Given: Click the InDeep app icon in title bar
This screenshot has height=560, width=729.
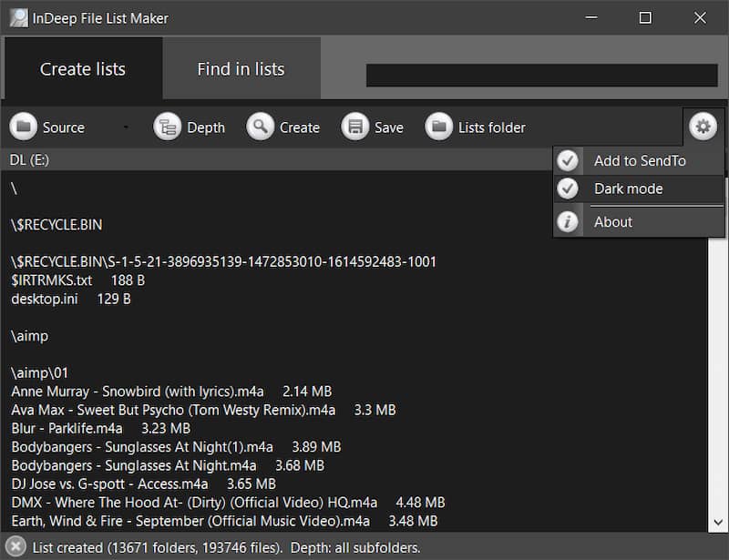Looking at the screenshot, I should 19,18.
